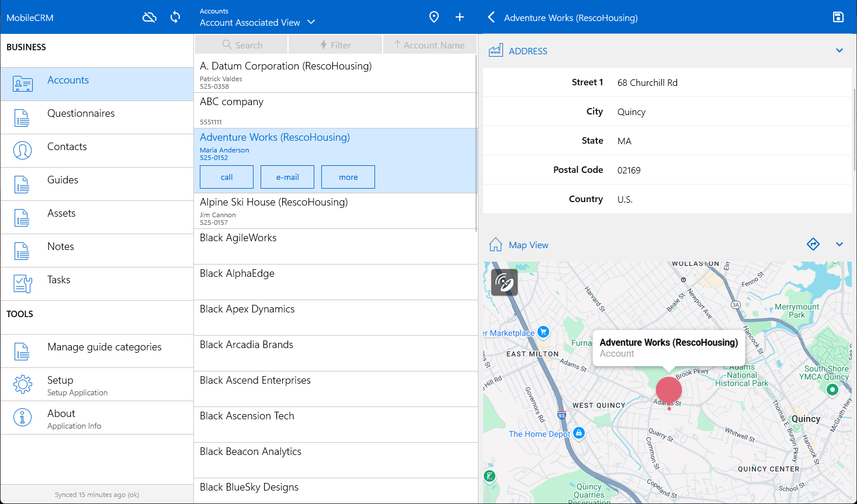
Task: Open Manage guide categories tool
Action: [x=97, y=351]
